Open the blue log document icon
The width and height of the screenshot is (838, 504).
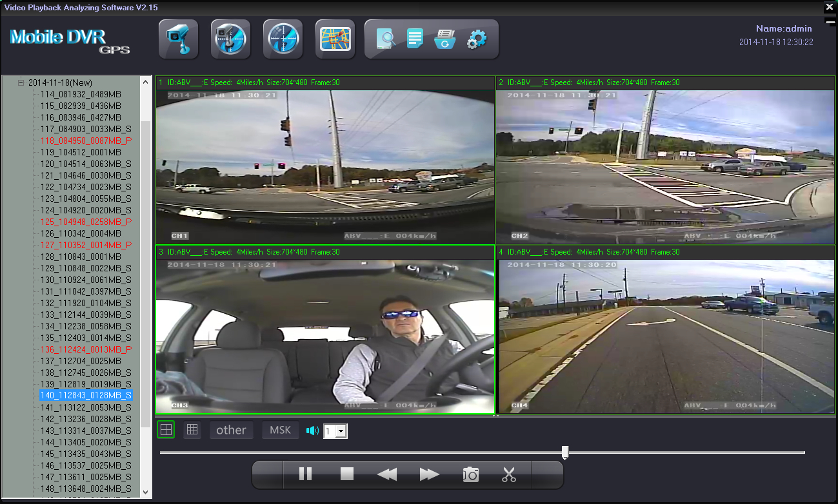pyautogui.click(x=415, y=39)
